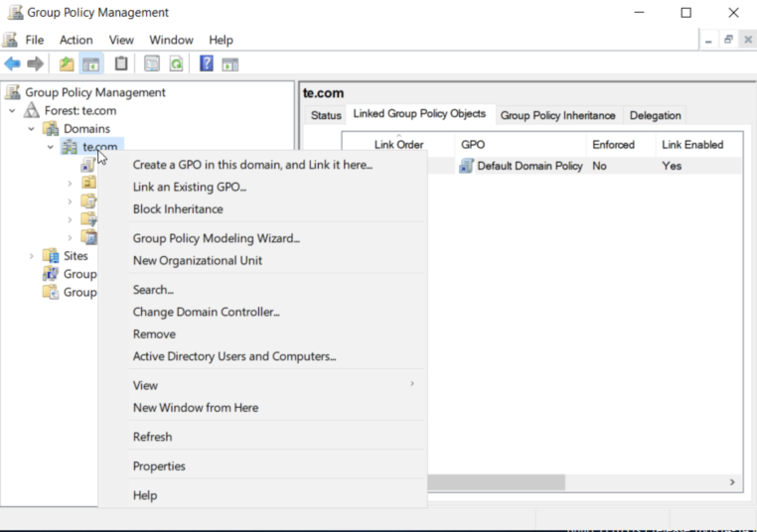Open Help via blue question-mark icon

coord(206,64)
